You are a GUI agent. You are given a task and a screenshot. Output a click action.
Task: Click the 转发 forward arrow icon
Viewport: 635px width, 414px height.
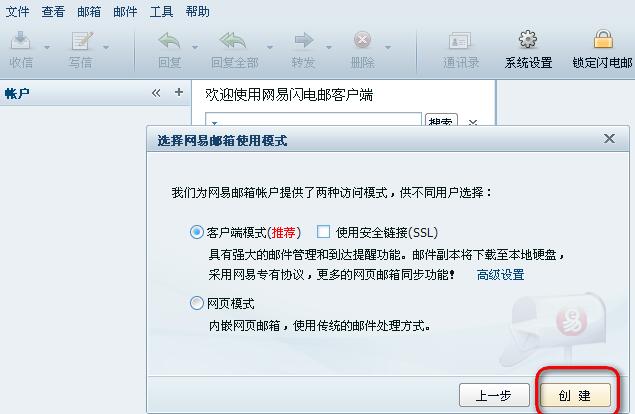304,40
